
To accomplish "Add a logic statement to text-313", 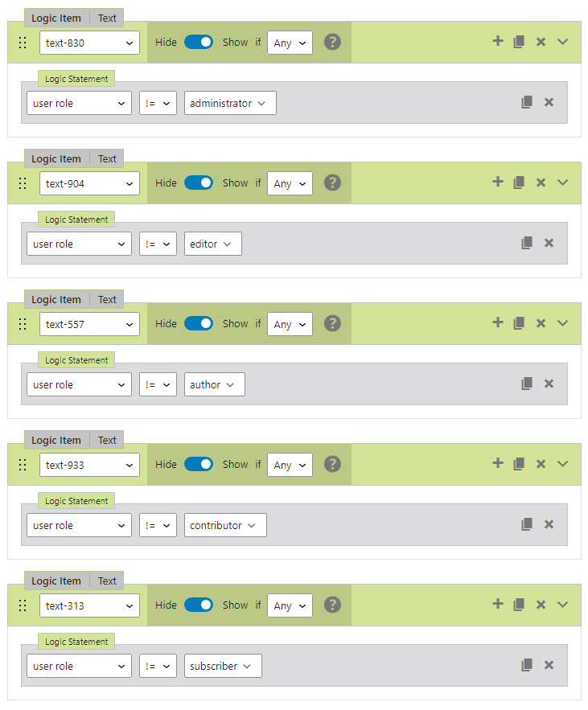I will click(x=498, y=604).
